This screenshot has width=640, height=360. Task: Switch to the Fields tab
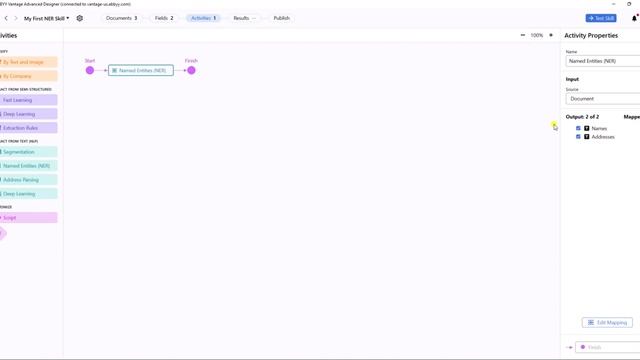(x=164, y=18)
